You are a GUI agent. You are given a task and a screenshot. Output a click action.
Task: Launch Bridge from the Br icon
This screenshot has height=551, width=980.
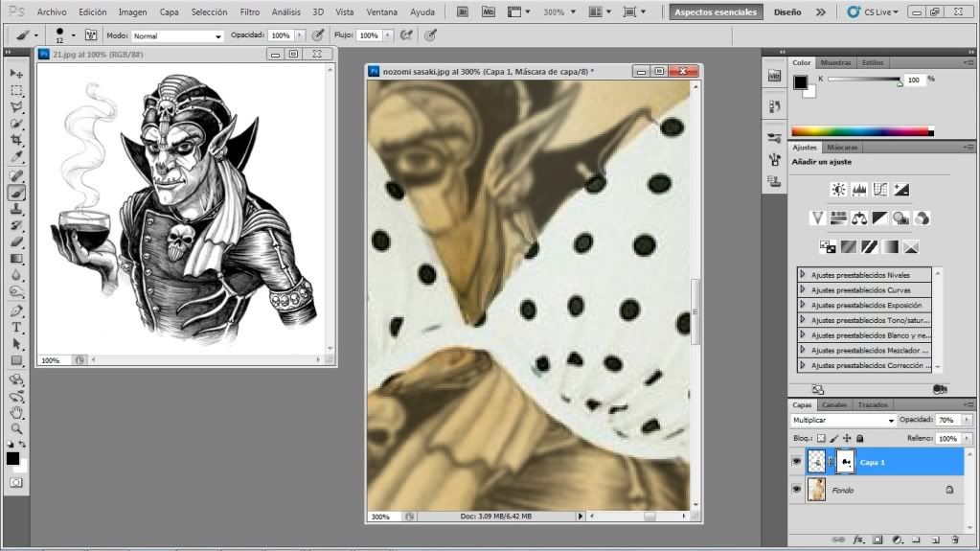463,11
